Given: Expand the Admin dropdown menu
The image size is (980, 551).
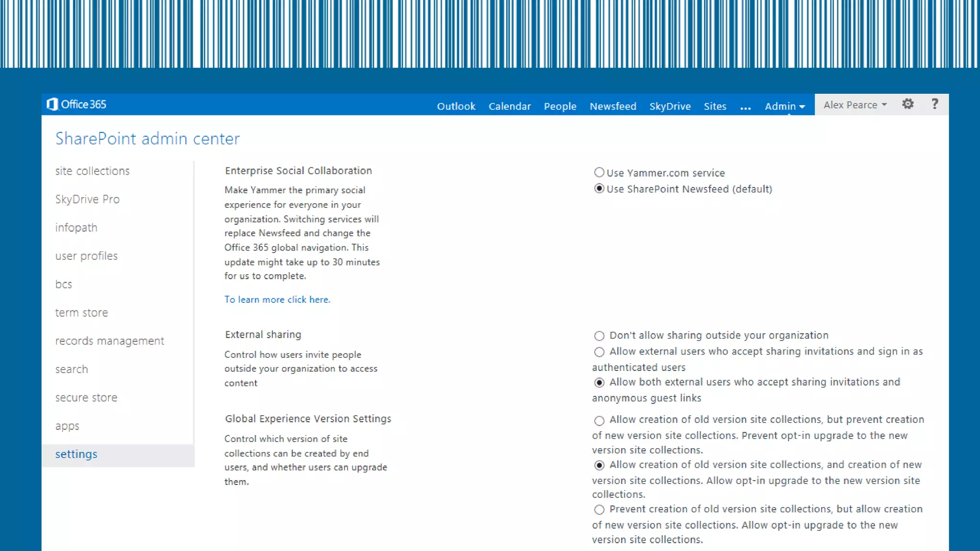Looking at the screenshot, I should coord(785,106).
